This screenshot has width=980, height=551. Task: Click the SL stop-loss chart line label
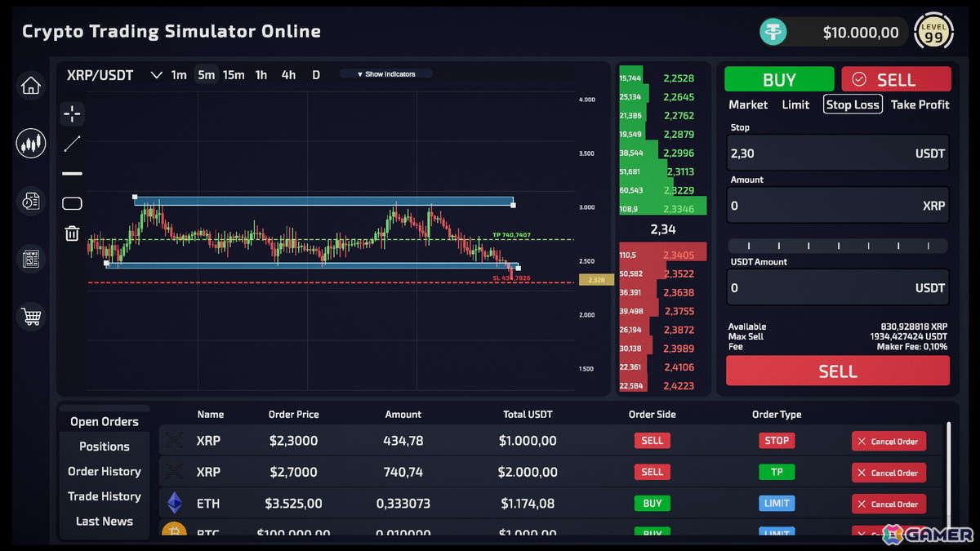coord(511,278)
